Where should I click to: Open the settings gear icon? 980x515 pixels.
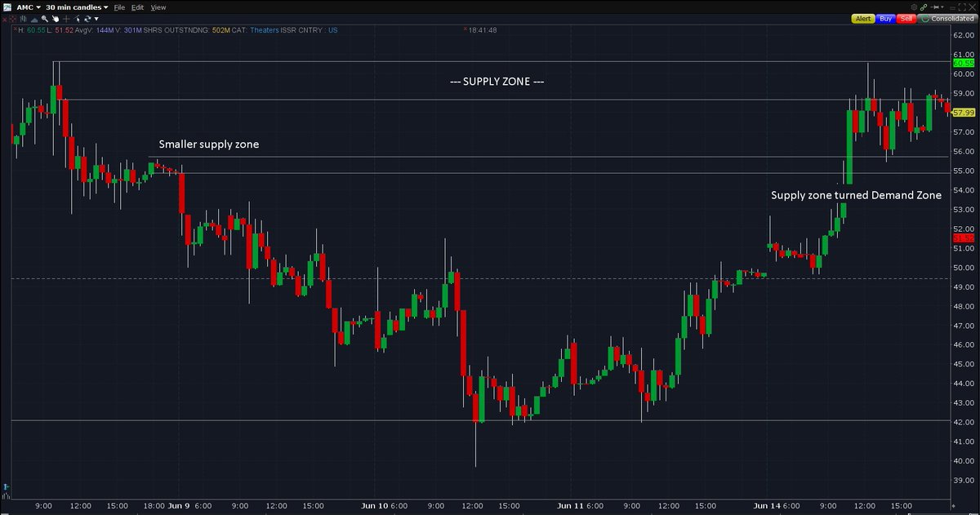[914, 7]
